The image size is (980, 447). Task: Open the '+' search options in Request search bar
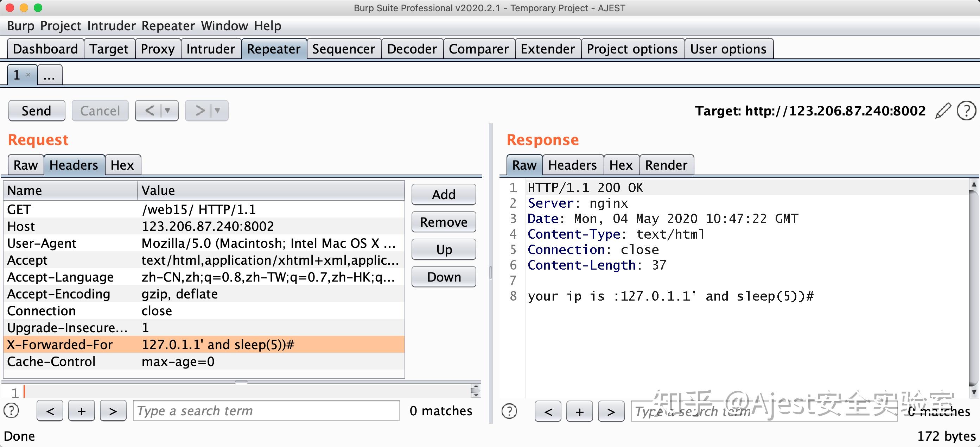(x=81, y=410)
